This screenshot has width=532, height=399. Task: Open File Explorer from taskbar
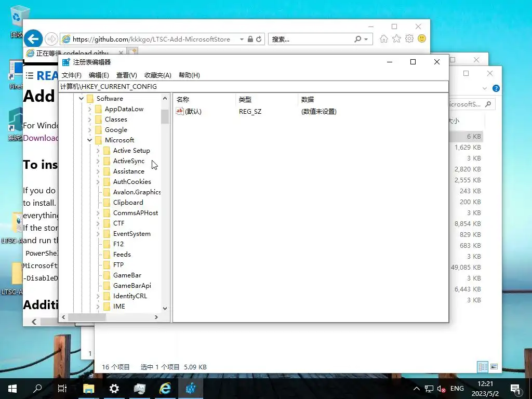(x=88, y=389)
